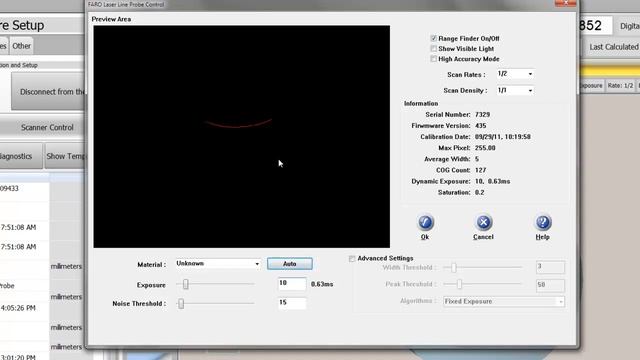Viewport: 640px width, 360px height.
Task: Click Rate: 1/2 status entry behind dialog
Action: (x=620, y=86)
